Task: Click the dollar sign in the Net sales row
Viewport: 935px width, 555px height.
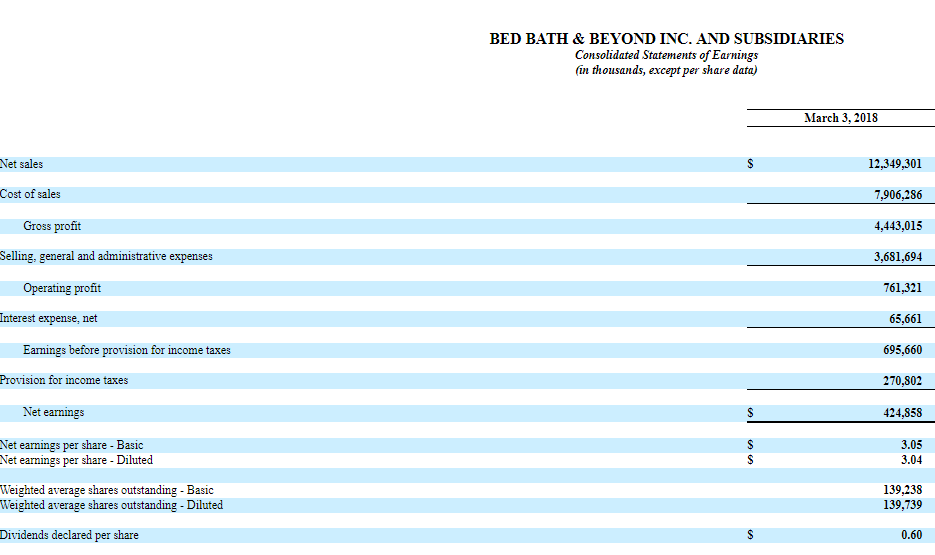Action: [750, 164]
